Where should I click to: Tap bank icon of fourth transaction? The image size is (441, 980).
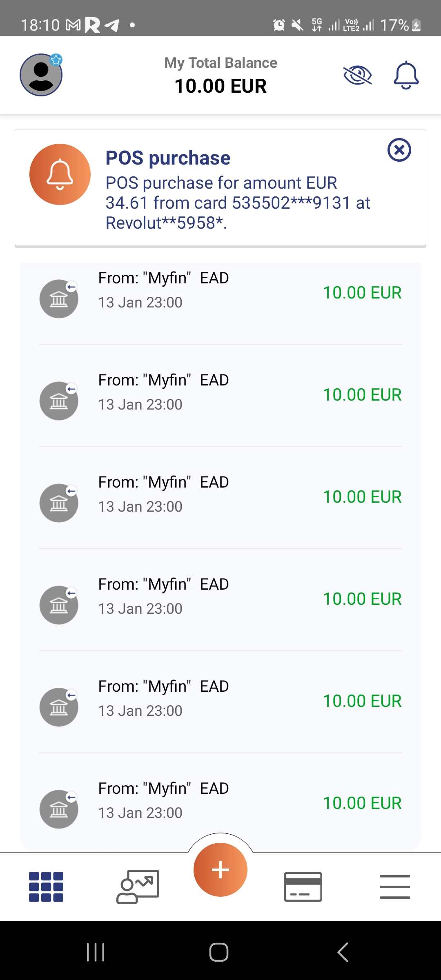pyautogui.click(x=59, y=605)
